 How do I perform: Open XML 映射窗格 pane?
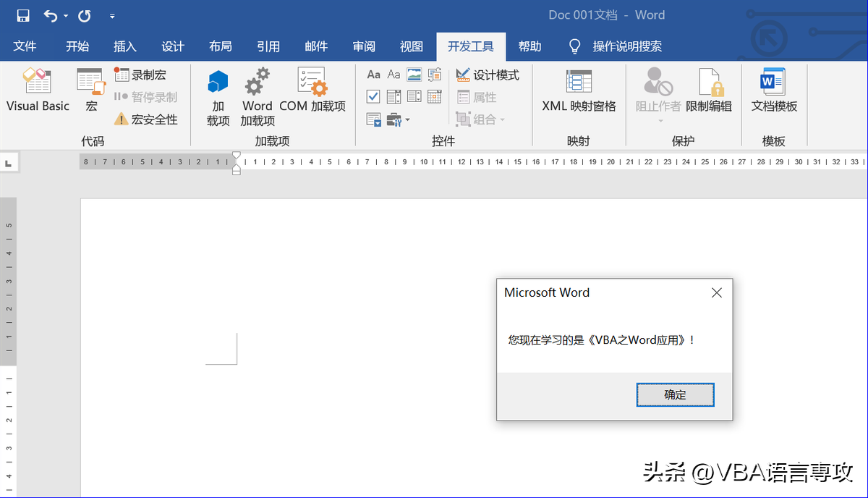[579, 90]
